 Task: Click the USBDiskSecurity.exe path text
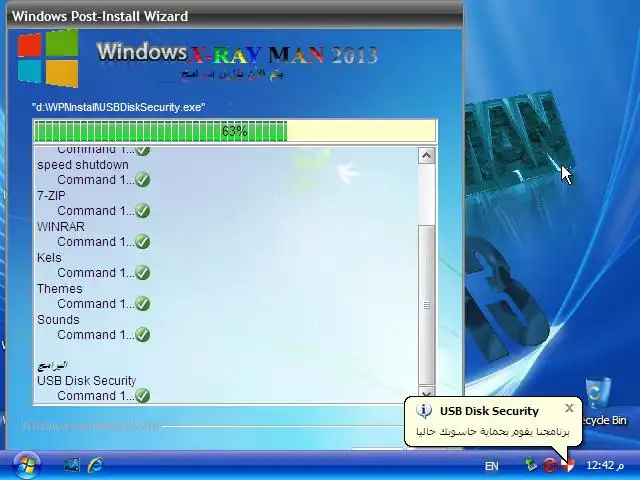[x=118, y=107]
